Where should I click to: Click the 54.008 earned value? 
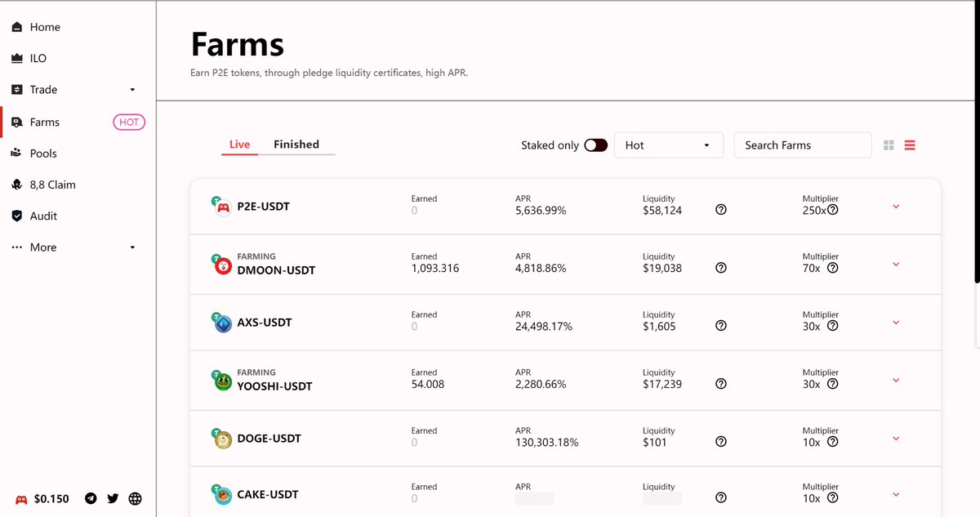(x=428, y=384)
